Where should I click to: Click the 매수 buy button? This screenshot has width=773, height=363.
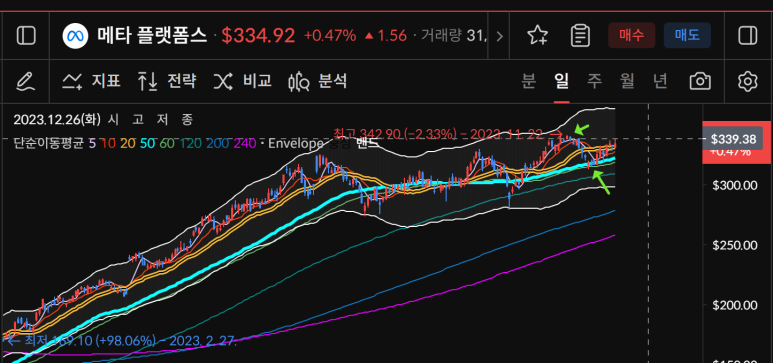tap(632, 36)
